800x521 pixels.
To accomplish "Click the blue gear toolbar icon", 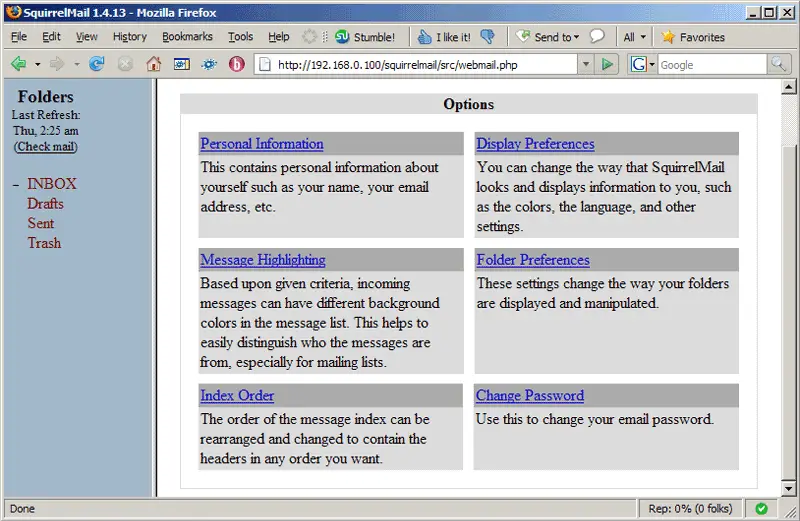I will click(209, 64).
